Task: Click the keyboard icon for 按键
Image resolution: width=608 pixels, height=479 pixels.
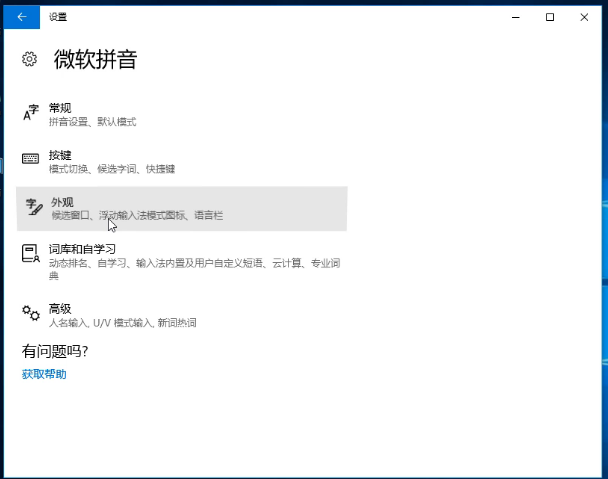Action: coord(30,158)
